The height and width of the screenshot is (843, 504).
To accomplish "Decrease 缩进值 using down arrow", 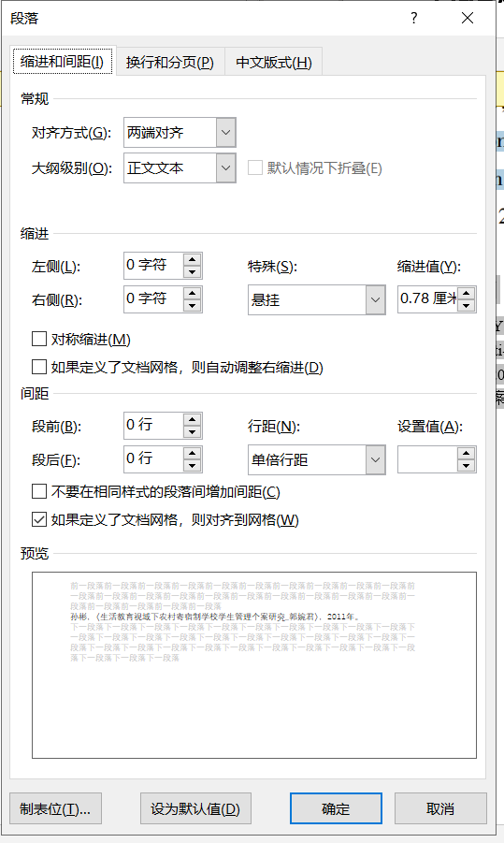I will point(467,306).
